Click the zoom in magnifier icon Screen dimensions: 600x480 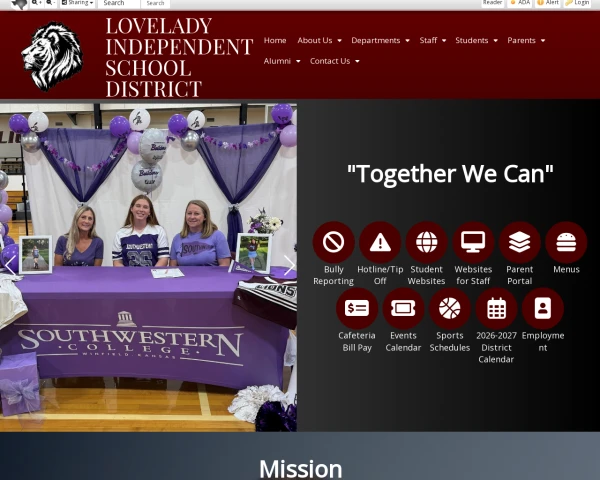(37, 3)
